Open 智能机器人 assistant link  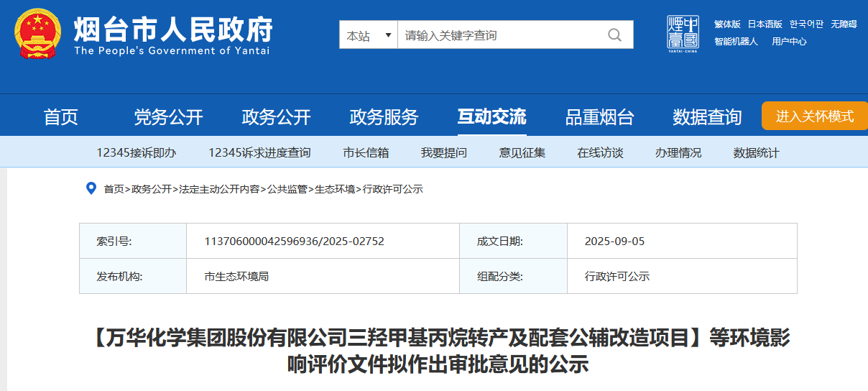[736, 41]
